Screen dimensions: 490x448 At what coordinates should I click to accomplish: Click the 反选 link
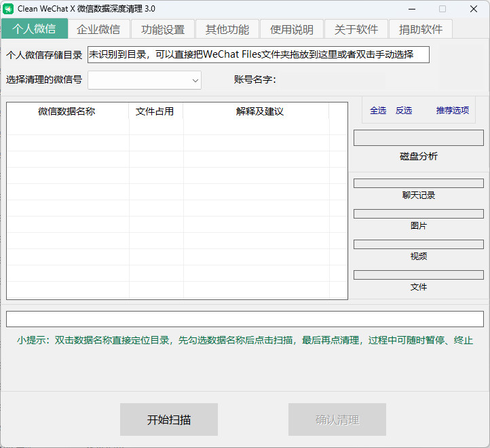[404, 111]
